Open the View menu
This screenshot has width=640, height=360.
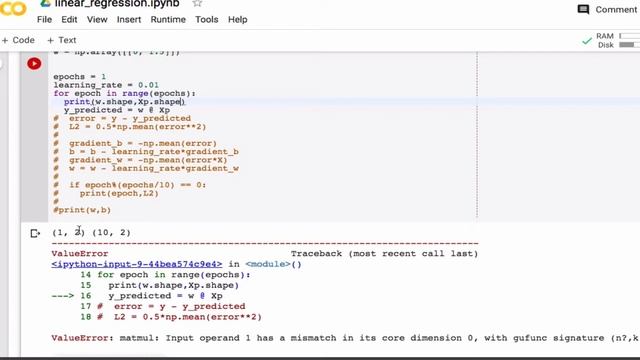pos(97,20)
